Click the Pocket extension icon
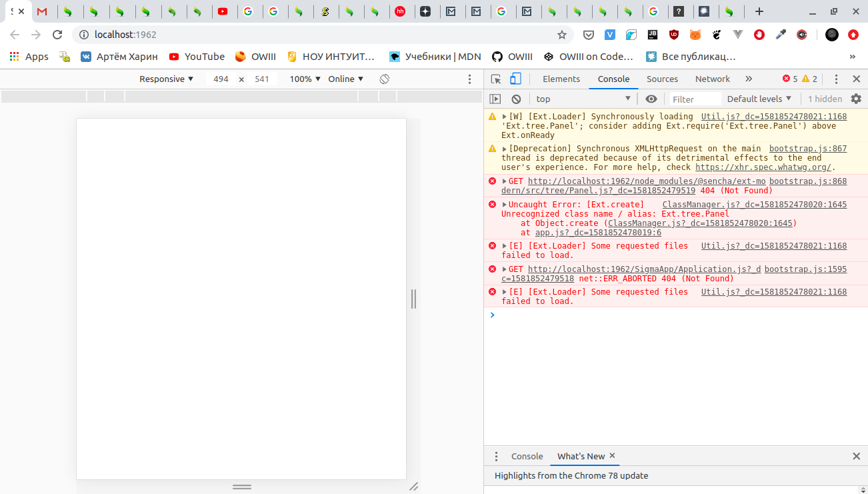 pos(589,35)
